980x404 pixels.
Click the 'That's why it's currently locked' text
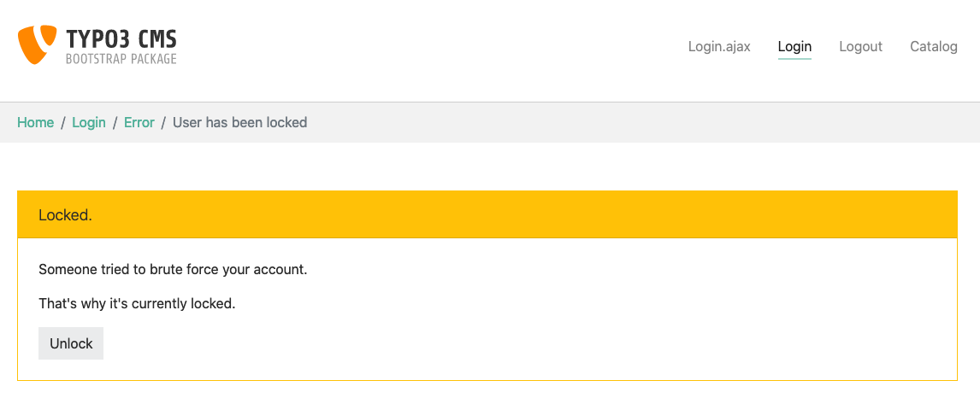tap(137, 303)
